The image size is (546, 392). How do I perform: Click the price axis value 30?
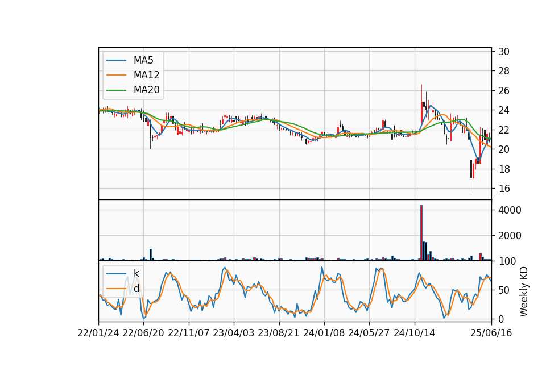(x=503, y=52)
